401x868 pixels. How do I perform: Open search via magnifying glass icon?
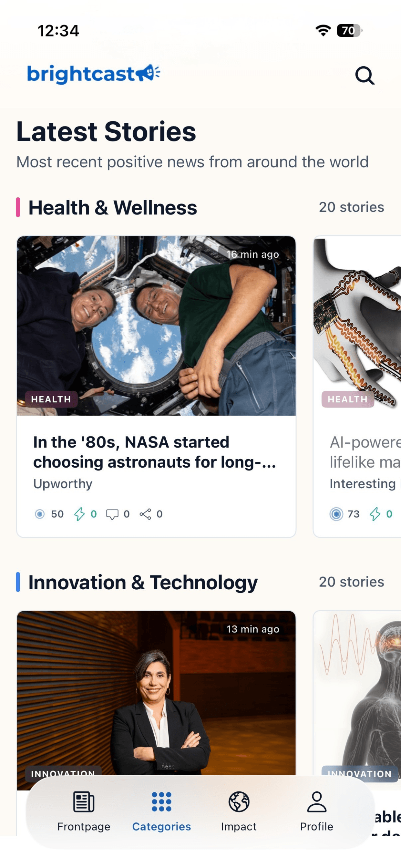pyautogui.click(x=365, y=75)
